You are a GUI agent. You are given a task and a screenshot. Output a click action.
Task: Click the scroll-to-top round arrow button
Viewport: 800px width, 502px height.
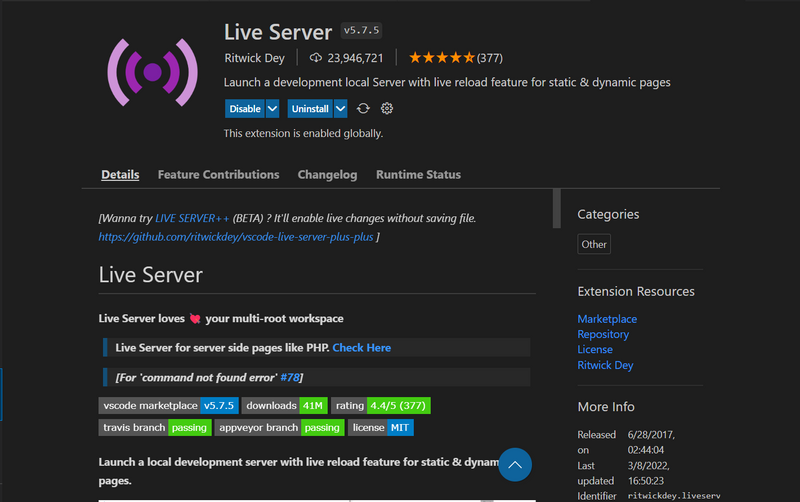click(515, 465)
